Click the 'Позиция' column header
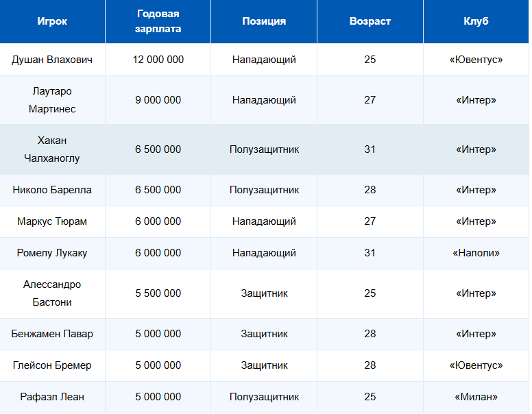The image size is (532, 414). click(264, 21)
